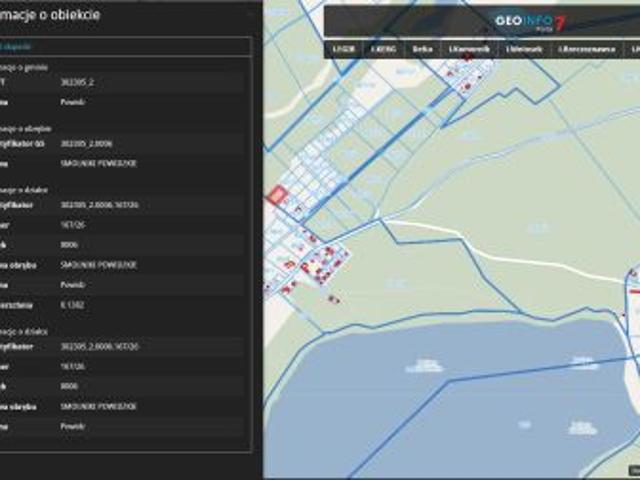The height and width of the screenshot is (480, 640).
Task: Switch to the i.KERG module
Action: pyautogui.click(x=383, y=48)
